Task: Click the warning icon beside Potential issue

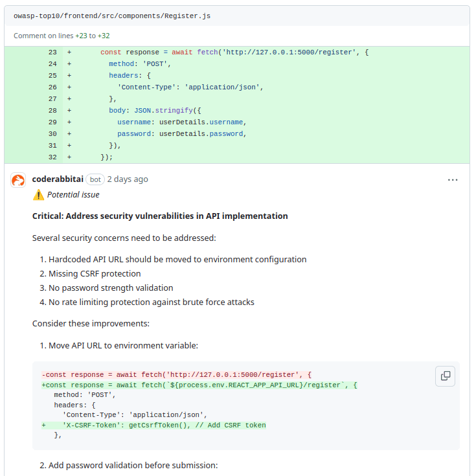Action: (38, 195)
